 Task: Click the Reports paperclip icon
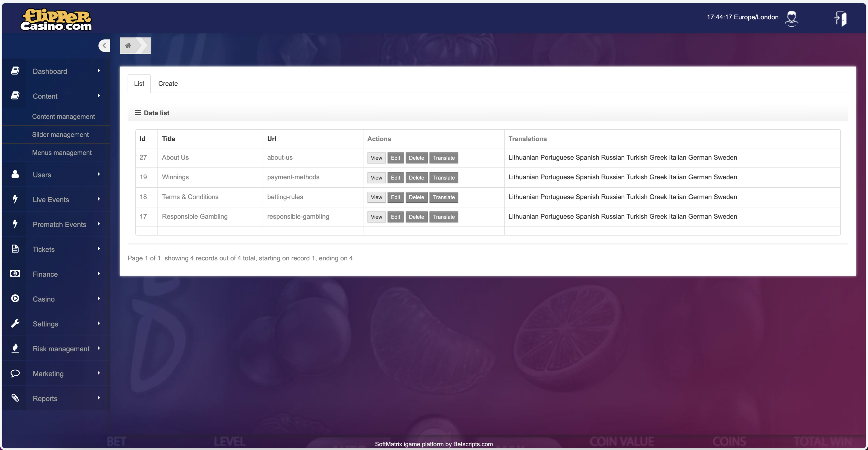tap(15, 398)
